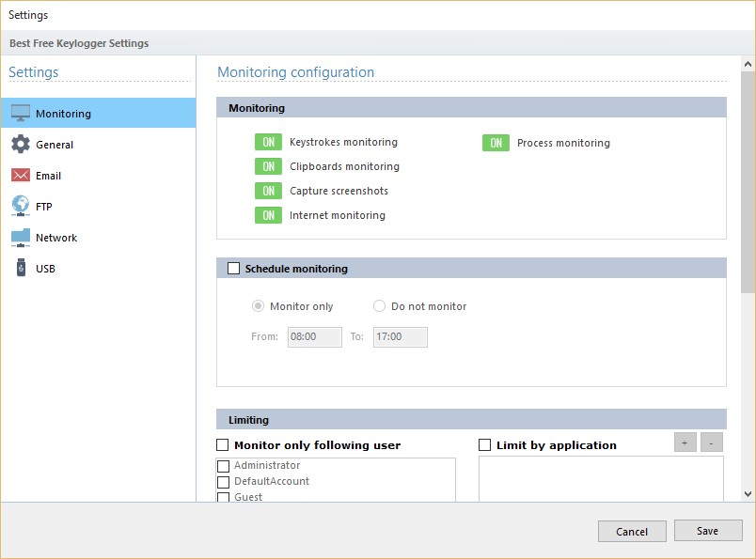This screenshot has width=756, height=559.
Task: Open FTP settings via globe icon
Action: click(x=21, y=206)
